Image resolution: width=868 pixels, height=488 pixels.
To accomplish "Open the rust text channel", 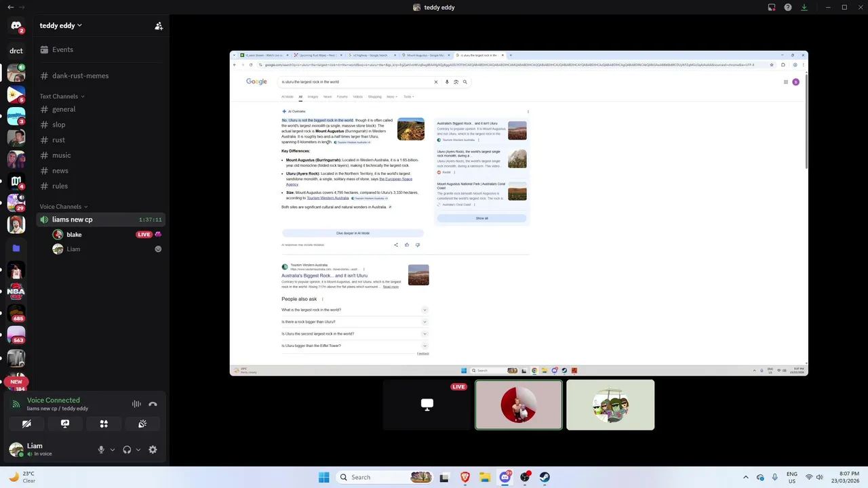I will click(x=100, y=140).
